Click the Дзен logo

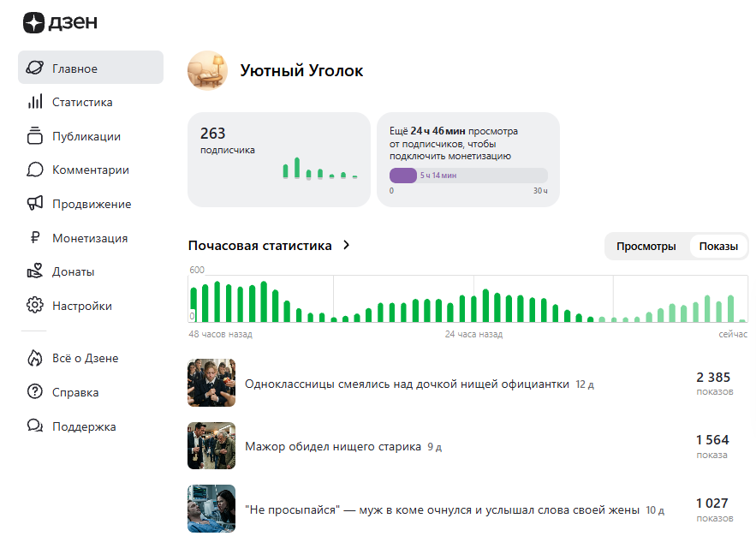click(60, 23)
